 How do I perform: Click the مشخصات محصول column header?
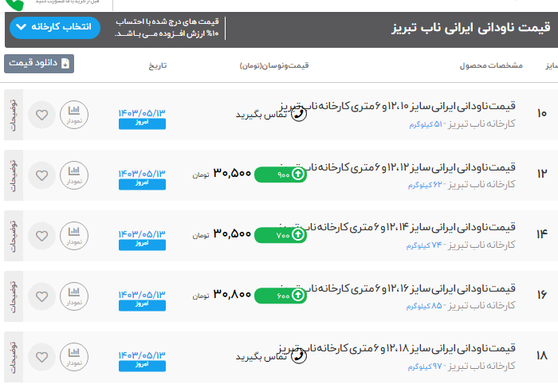click(491, 65)
